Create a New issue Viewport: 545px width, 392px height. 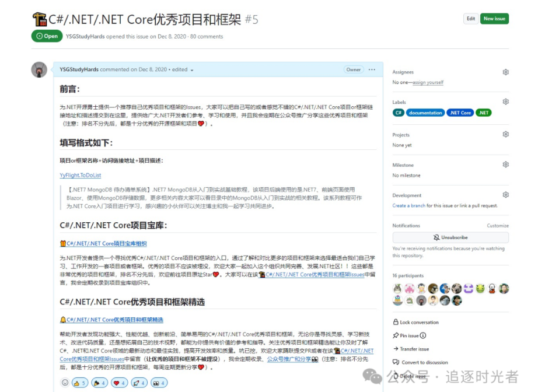[x=494, y=19]
